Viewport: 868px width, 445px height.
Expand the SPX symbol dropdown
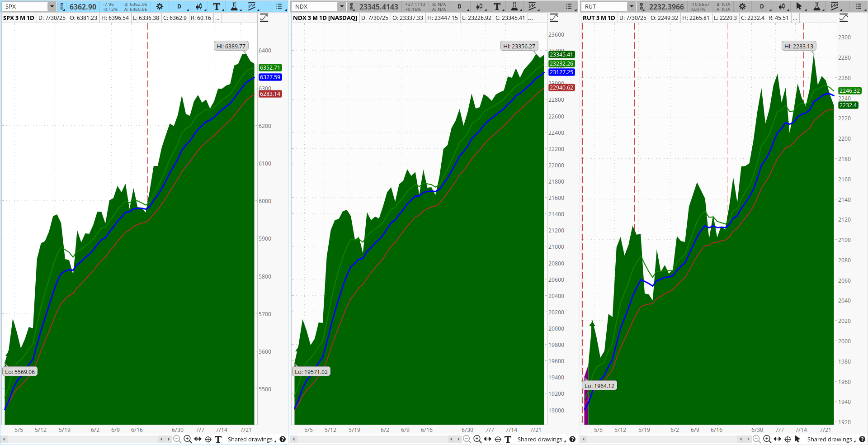pos(52,6)
